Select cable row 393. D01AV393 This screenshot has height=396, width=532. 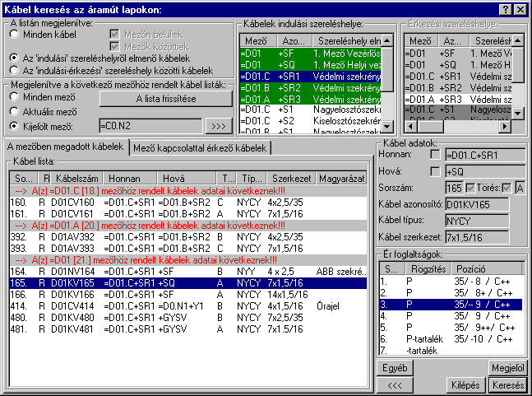coord(188,249)
